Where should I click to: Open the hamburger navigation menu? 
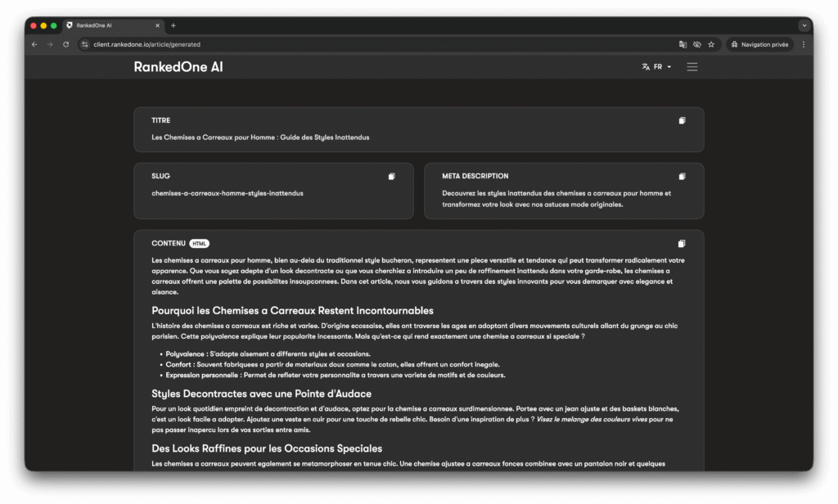coord(692,67)
